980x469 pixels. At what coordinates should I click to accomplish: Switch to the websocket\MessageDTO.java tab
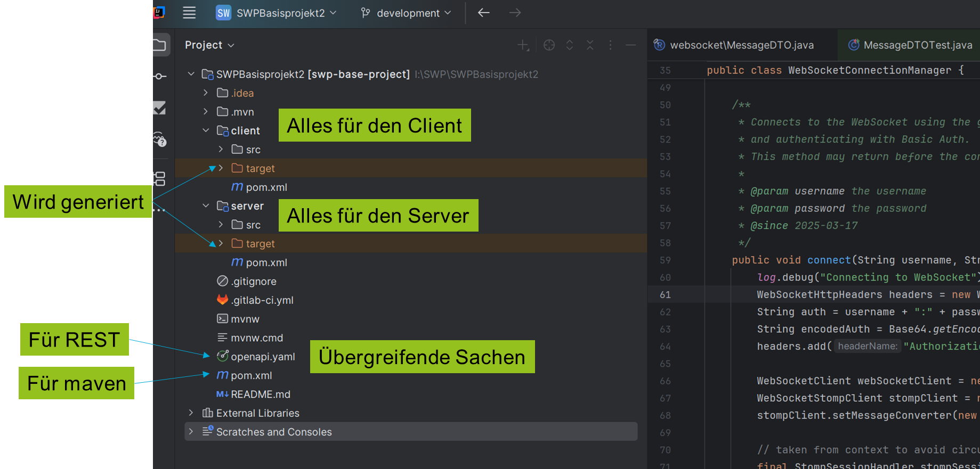pos(741,45)
